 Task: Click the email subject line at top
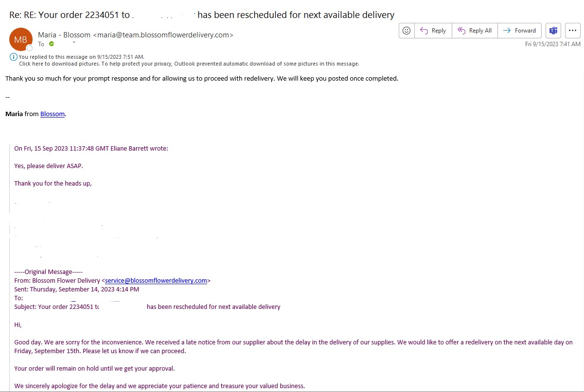pyautogui.click(x=201, y=15)
